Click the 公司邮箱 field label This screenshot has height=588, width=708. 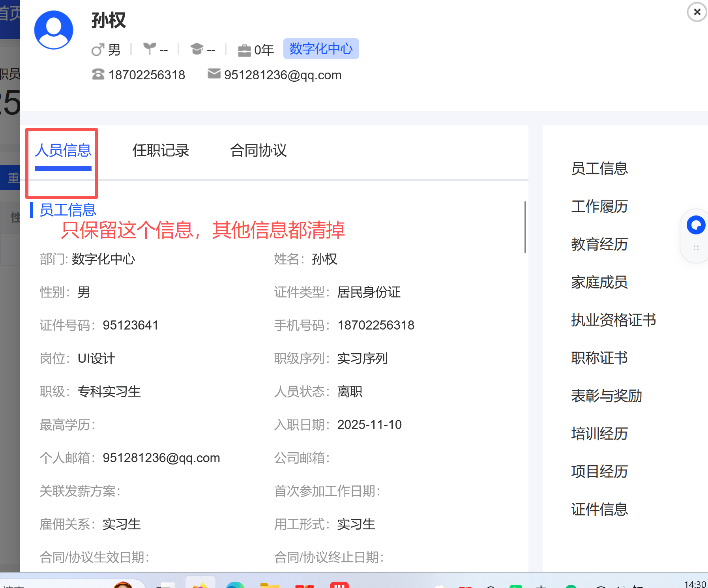pyautogui.click(x=302, y=458)
